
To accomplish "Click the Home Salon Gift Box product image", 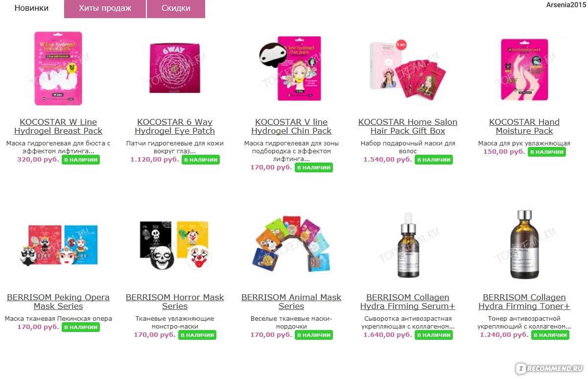I will click(408, 69).
